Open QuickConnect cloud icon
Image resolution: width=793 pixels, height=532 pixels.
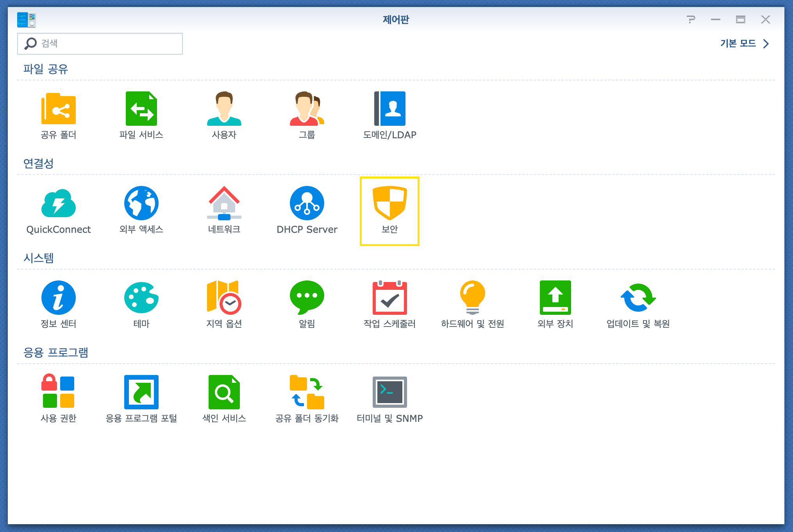tap(59, 204)
